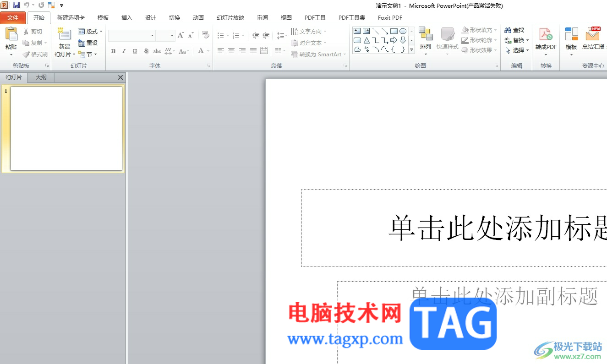Viewport: 607px width, 364px height.
Task: Select the Format Painter tool
Action: coord(35,54)
